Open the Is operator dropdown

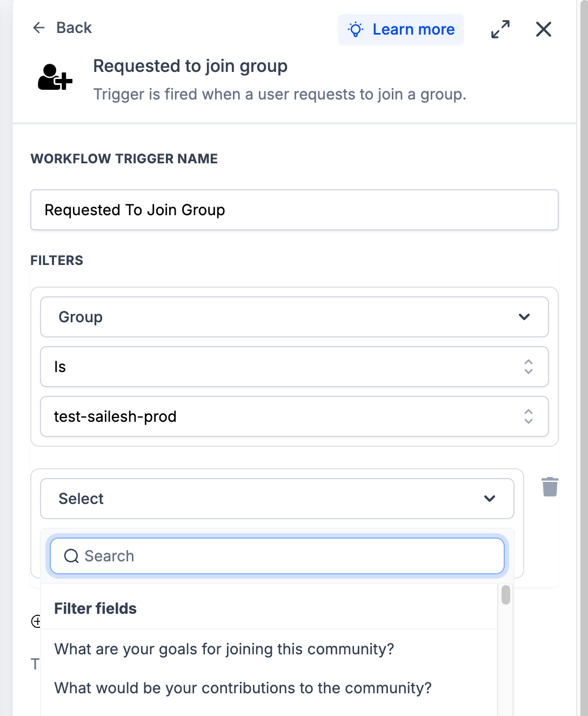coord(295,367)
